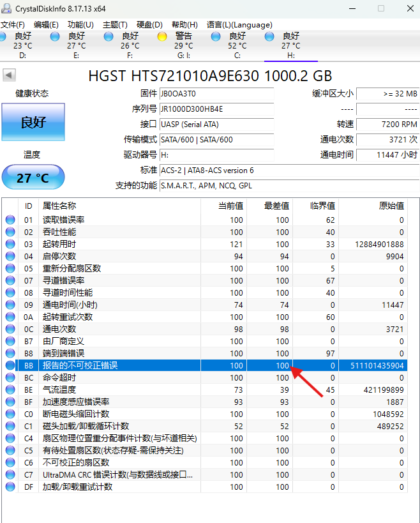
Task: Select disk C: status orb at 52 °C
Action: pos(216,36)
